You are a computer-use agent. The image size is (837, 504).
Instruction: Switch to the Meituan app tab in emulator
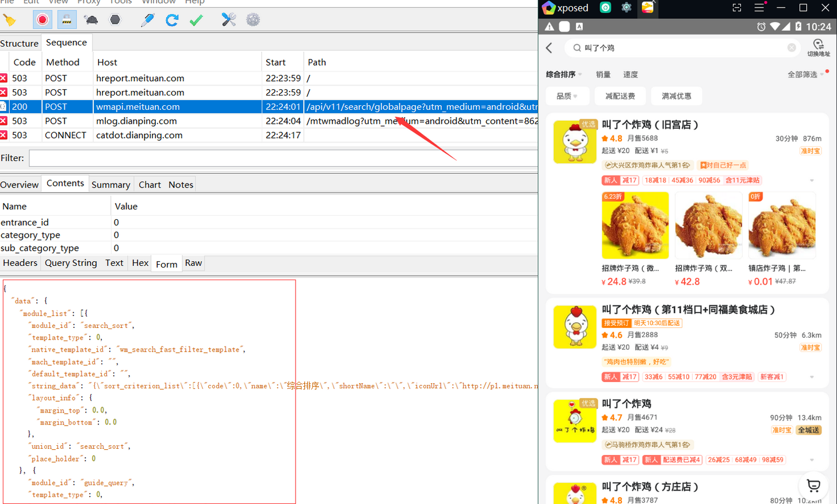click(x=648, y=7)
